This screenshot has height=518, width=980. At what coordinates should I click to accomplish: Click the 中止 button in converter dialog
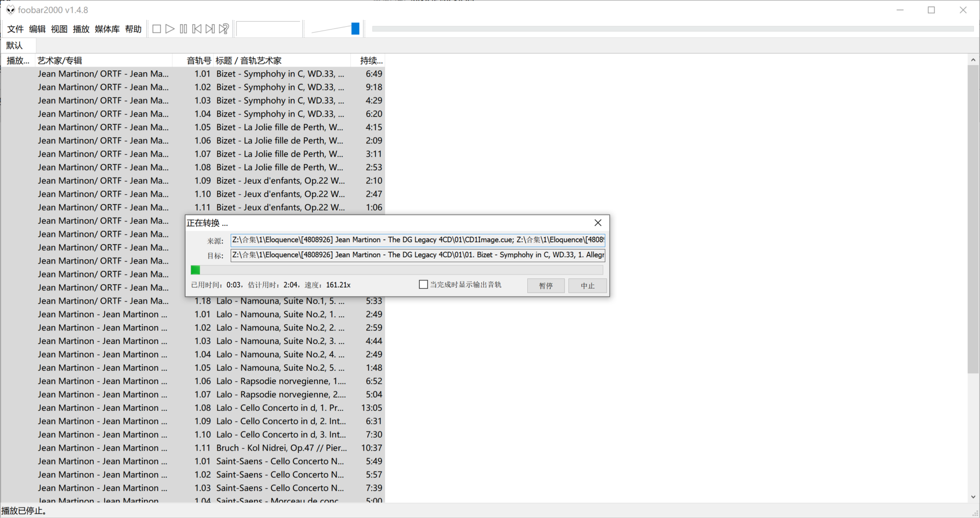click(x=588, y=286)
